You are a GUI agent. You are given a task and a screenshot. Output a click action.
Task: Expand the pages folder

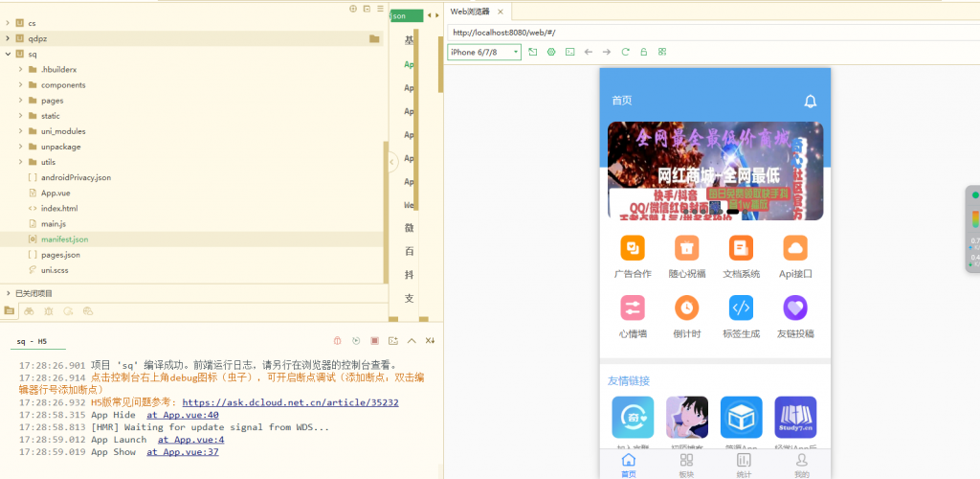(x=21, y=101)
